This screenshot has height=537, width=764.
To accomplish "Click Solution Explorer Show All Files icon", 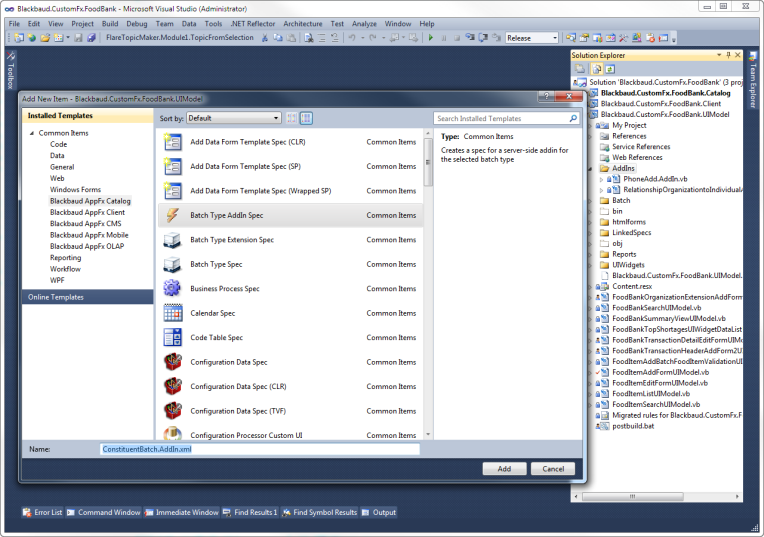I will [597, 69].
